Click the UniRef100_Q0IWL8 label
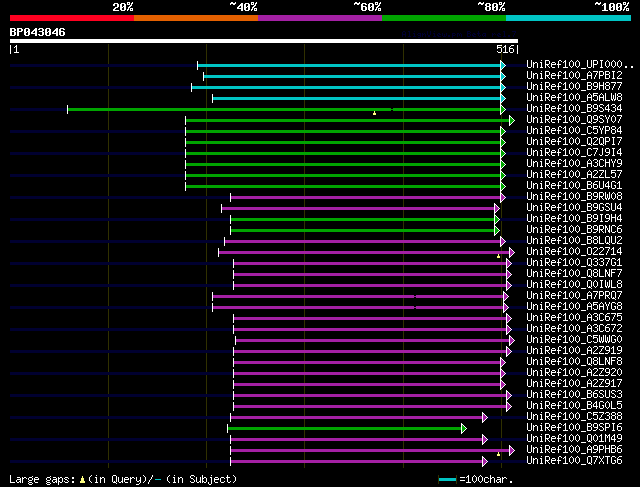Screen dimensions: 640x487 pos(574,285)
